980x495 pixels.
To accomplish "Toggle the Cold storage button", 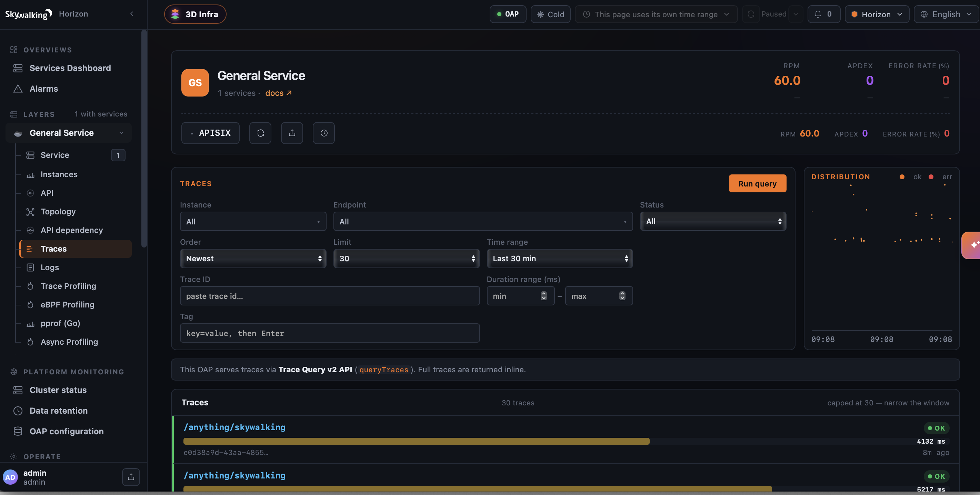I will [550, 14].
